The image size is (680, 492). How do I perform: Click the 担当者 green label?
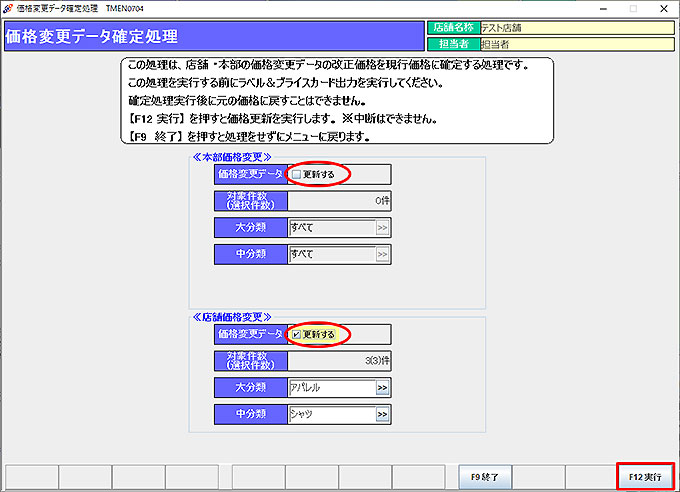coord(454,44)
